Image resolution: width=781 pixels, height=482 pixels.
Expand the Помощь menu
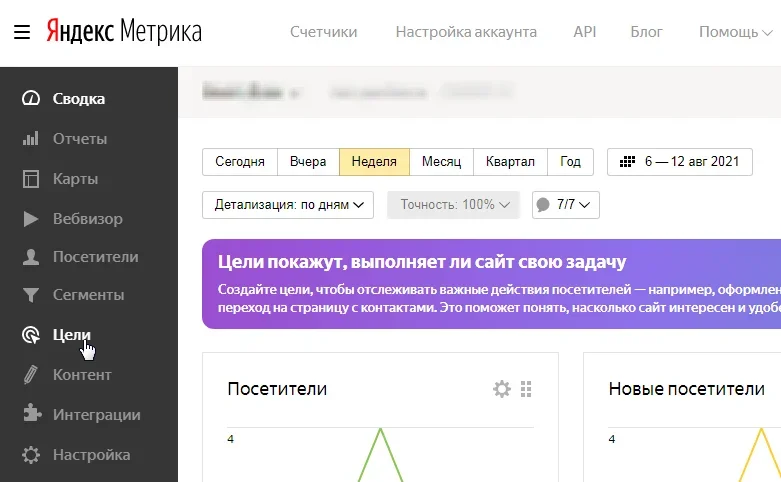[x=736, y=32]
